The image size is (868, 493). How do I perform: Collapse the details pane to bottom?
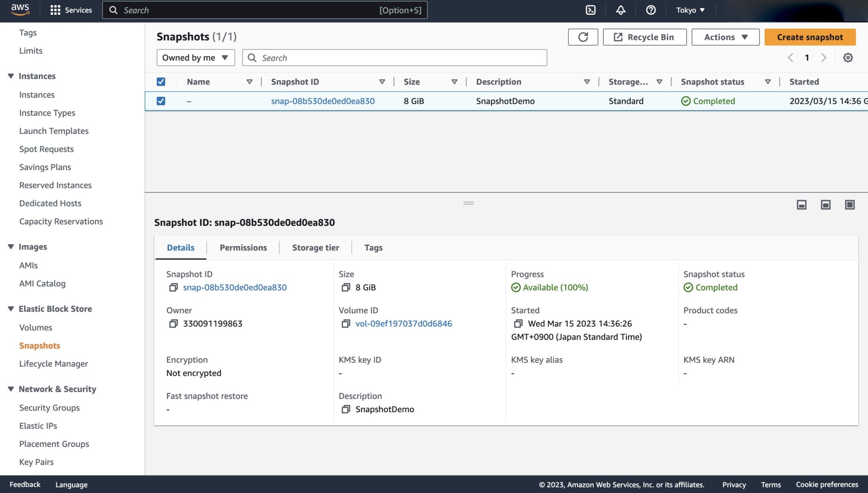[x=801, y=205]
